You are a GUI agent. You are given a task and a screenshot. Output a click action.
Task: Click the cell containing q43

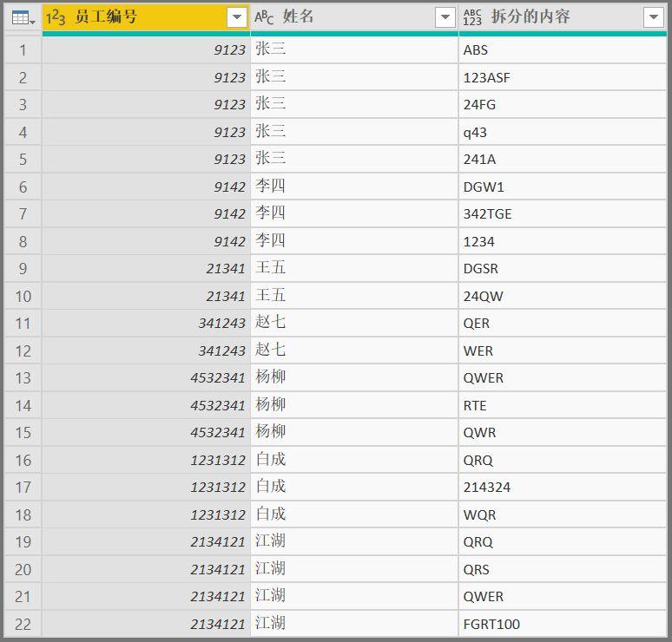563,132
